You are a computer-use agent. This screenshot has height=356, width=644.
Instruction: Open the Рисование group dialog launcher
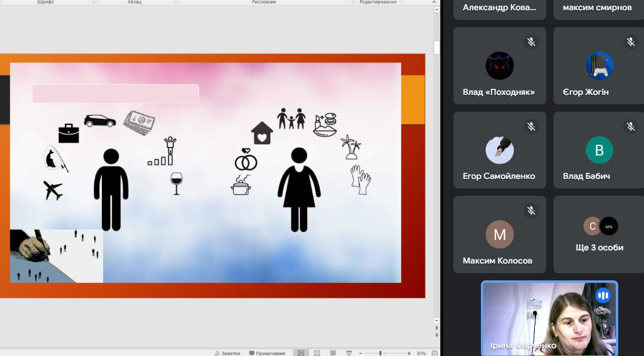pyautogui.click(x=353, y=2)
